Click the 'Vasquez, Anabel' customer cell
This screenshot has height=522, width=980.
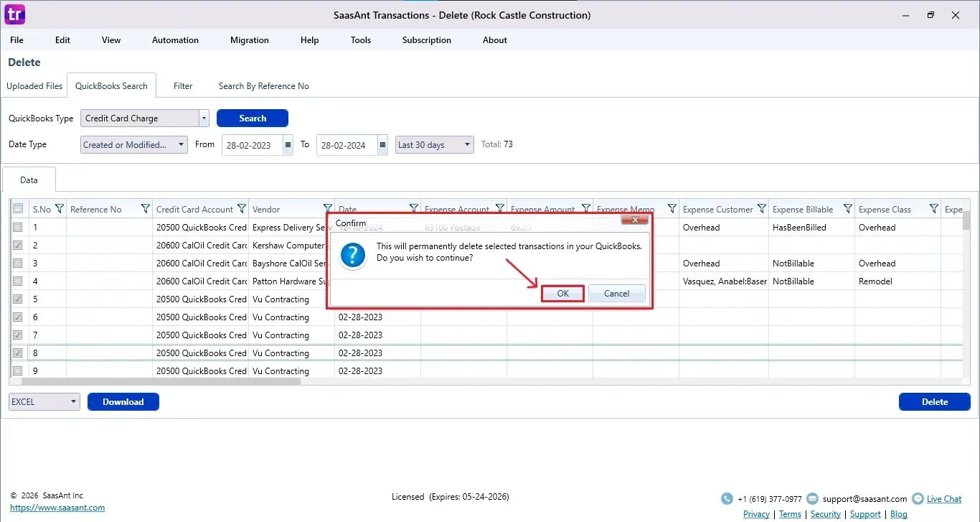click(723, 281)
